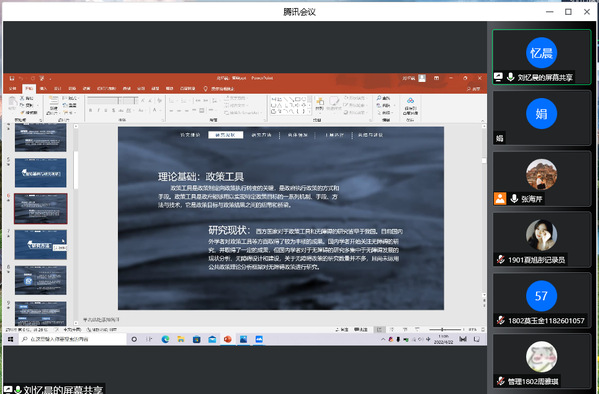This screenshot has height=394, width=599.
Task: Click the PowerPoint icon in shared taskbar
Action: tap(228, 339)
